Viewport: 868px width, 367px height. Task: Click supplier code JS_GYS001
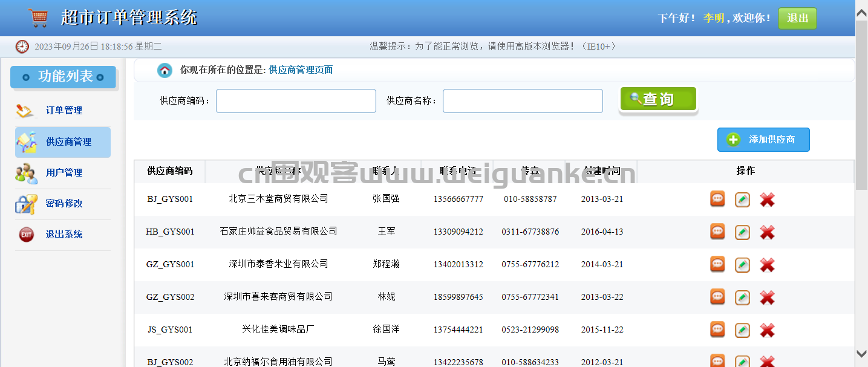[x=170, y=330]
